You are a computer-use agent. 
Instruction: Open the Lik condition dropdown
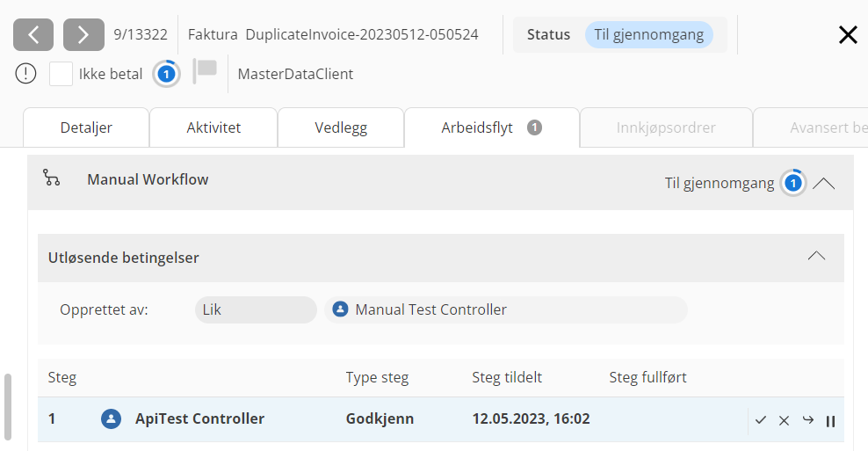(255, 309)
